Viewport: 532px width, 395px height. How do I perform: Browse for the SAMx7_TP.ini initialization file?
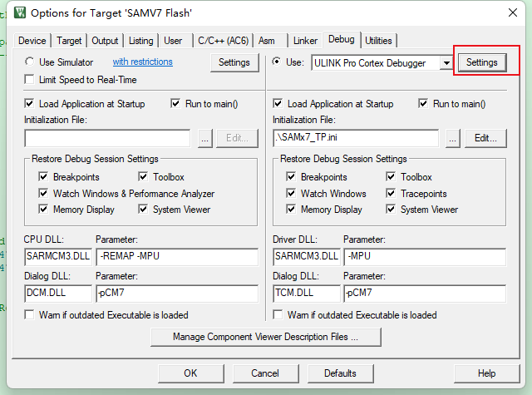point(453,139)
